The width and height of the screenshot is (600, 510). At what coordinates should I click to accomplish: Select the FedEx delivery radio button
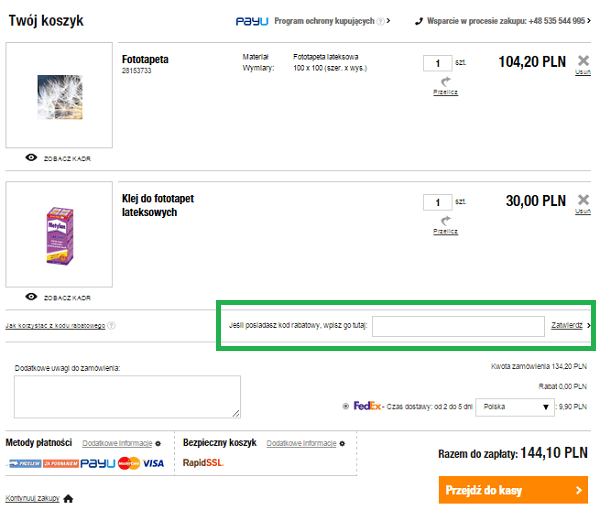[346, 406]
